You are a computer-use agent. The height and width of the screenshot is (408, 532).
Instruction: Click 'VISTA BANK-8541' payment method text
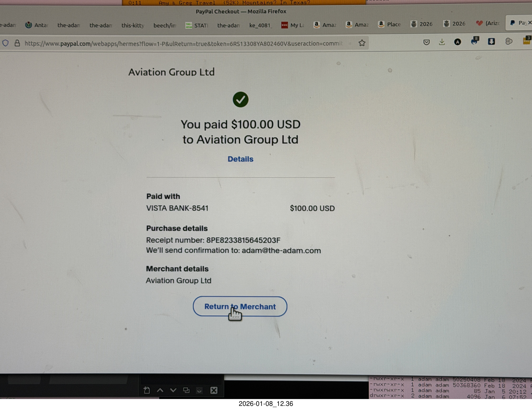point(177,208)
